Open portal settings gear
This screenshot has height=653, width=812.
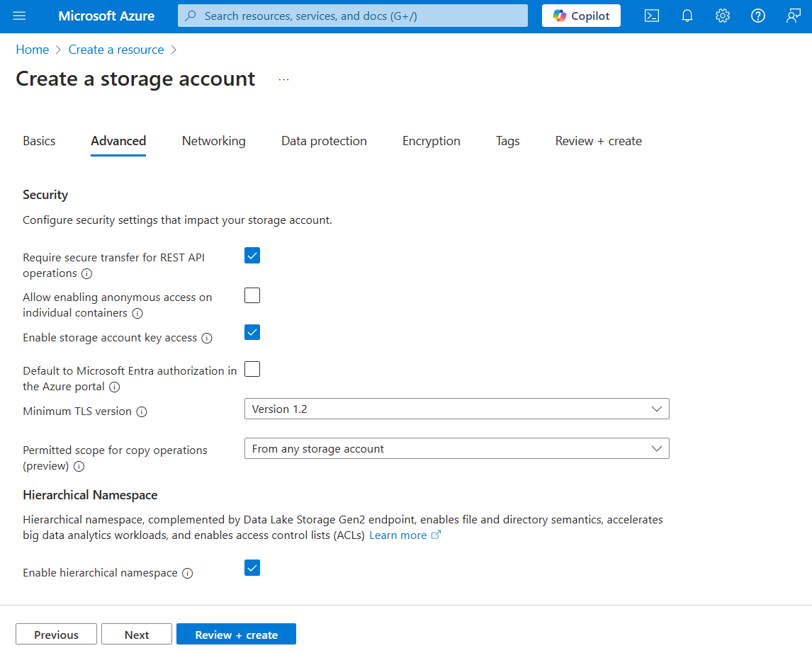click(x=723, y=16)
